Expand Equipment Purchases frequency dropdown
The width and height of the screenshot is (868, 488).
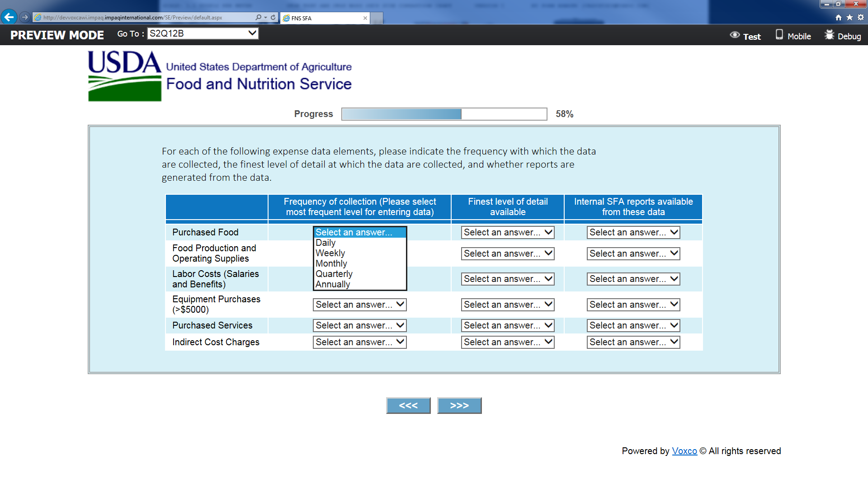359,305
